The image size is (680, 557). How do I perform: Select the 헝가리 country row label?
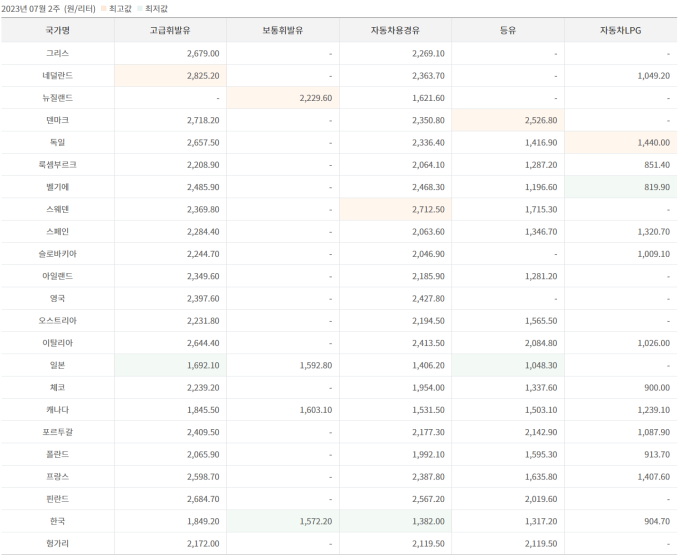57,543
